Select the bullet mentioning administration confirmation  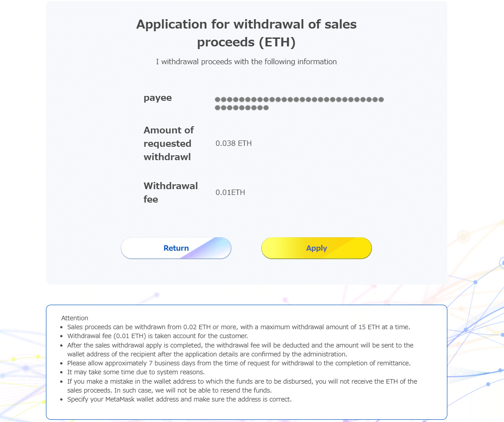[x=240, y=349]
